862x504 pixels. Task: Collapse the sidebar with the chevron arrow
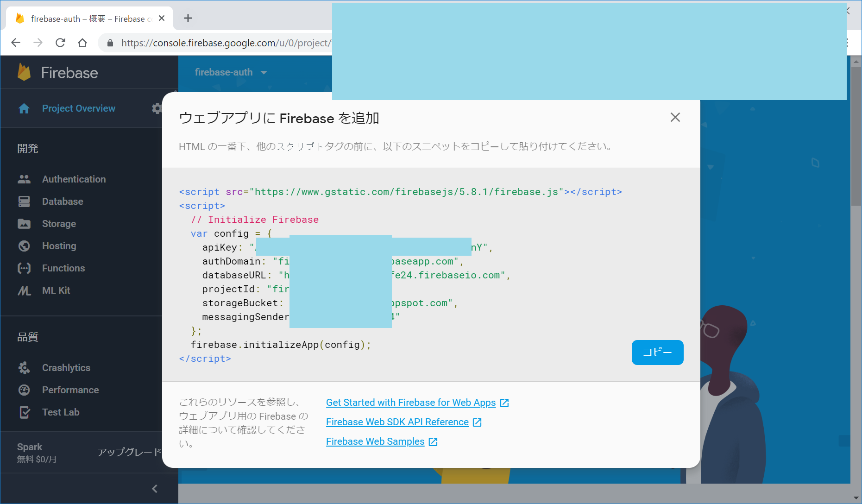point(155,489)
